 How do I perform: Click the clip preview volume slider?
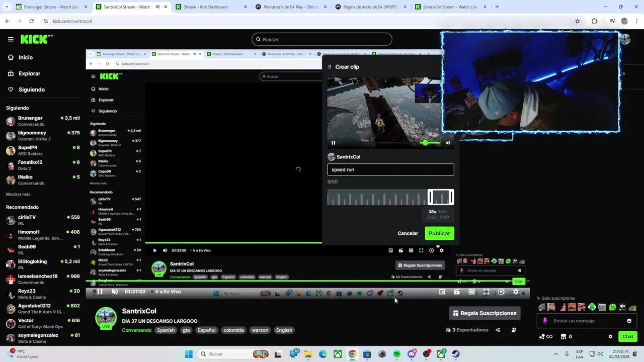[430, 143]
